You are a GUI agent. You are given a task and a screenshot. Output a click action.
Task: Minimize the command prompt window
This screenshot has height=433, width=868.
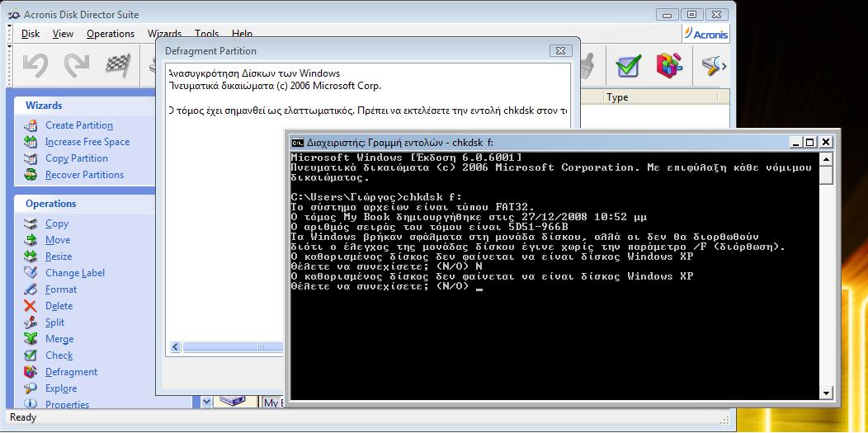click(x=796, y=142)
